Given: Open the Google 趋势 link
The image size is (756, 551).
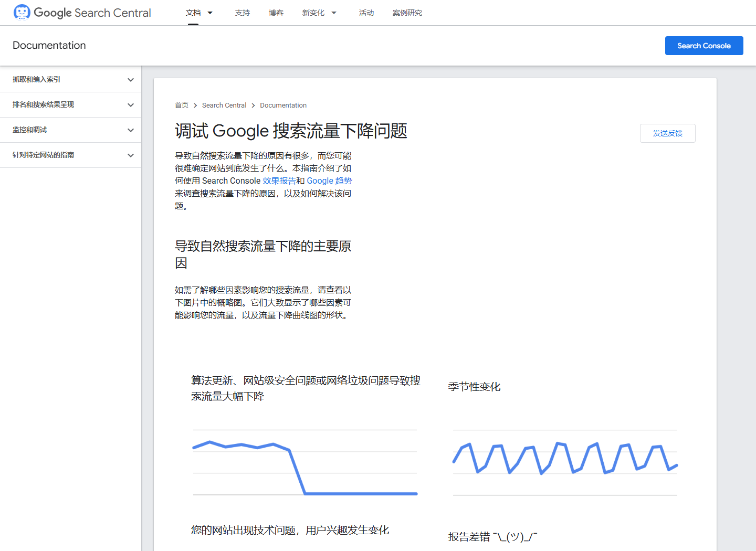Looking at the screenshot, I should [x=329, y=181].
